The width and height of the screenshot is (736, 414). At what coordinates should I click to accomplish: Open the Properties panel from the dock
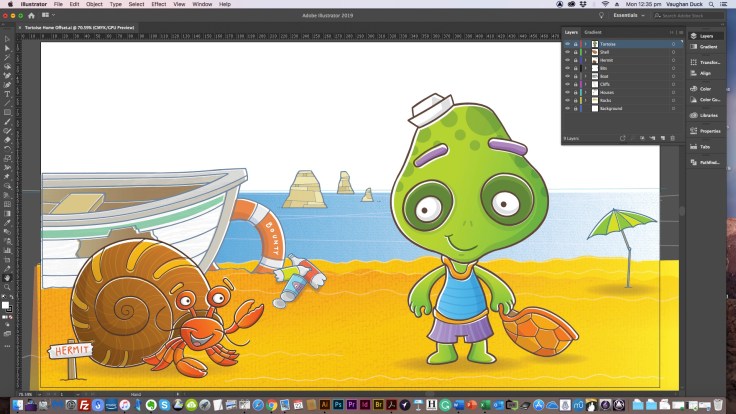pyautogui.click(x=706, y=131)
